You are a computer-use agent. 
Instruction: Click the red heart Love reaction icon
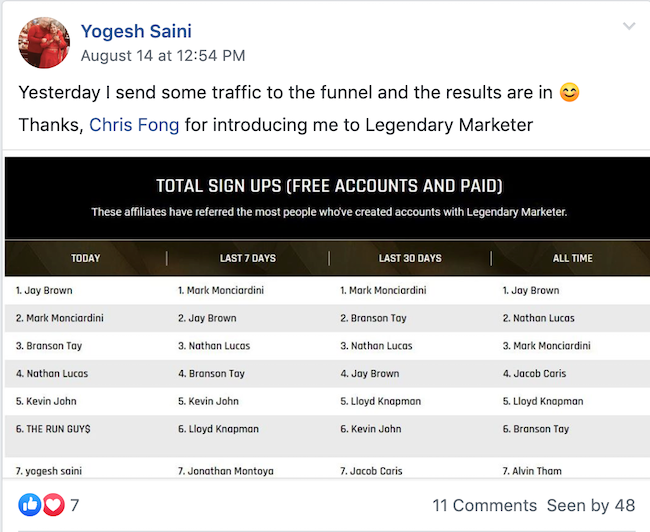click(53, 505)
